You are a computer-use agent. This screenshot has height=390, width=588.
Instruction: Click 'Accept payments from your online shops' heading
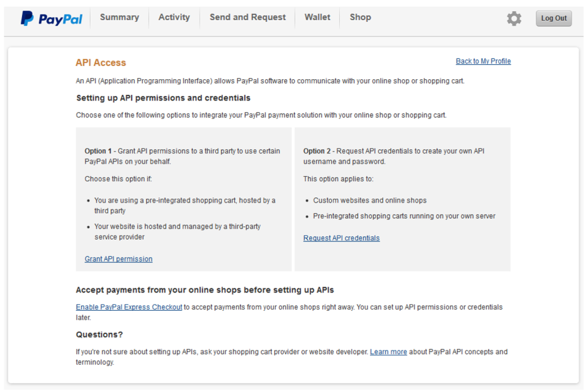[x=205, y=290]
